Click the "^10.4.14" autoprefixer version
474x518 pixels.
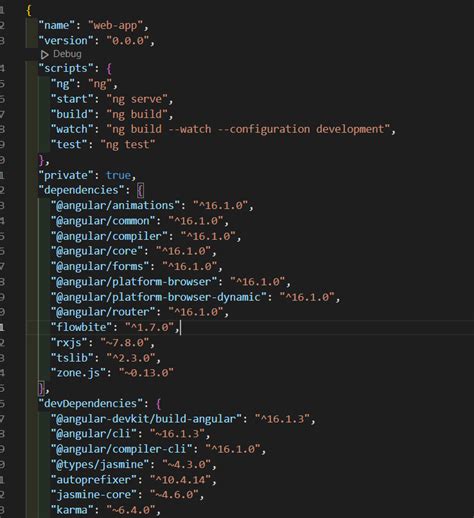click(180, 480)
